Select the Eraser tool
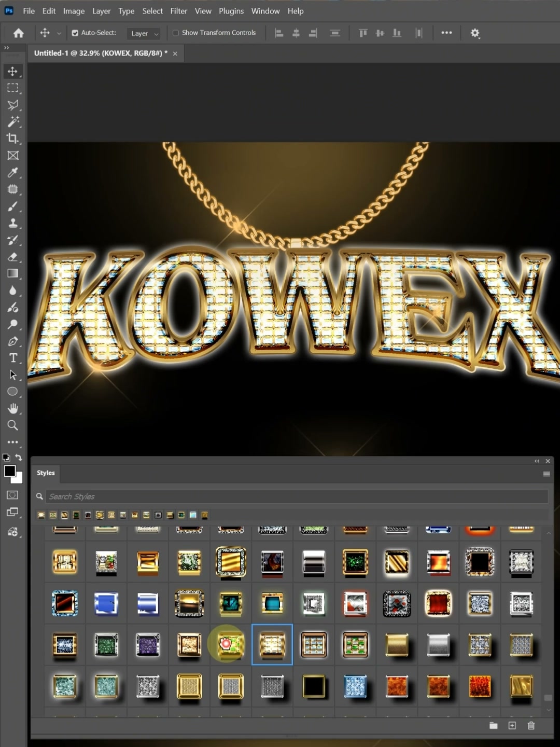560x747 pixels. point(13,257)
